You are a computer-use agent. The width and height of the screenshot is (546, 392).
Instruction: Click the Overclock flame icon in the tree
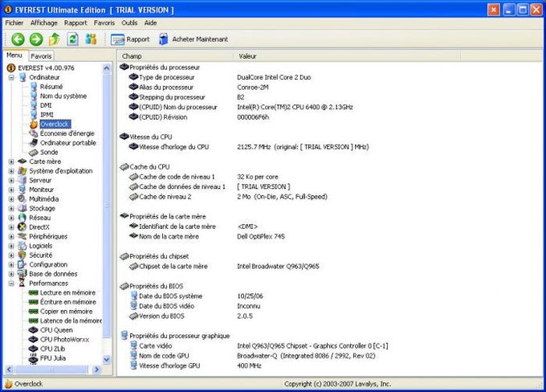pyautogui.click(x=34, y=124)
